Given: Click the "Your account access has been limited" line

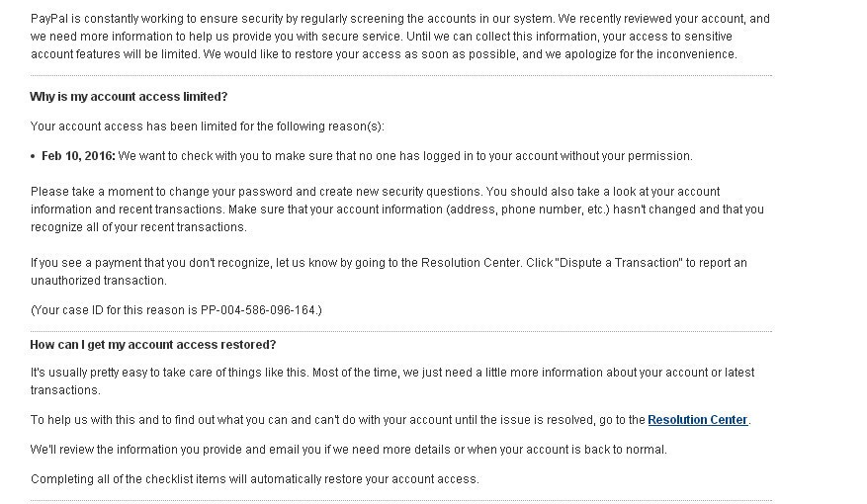Looking at the screenshot, I should [207, 126].
